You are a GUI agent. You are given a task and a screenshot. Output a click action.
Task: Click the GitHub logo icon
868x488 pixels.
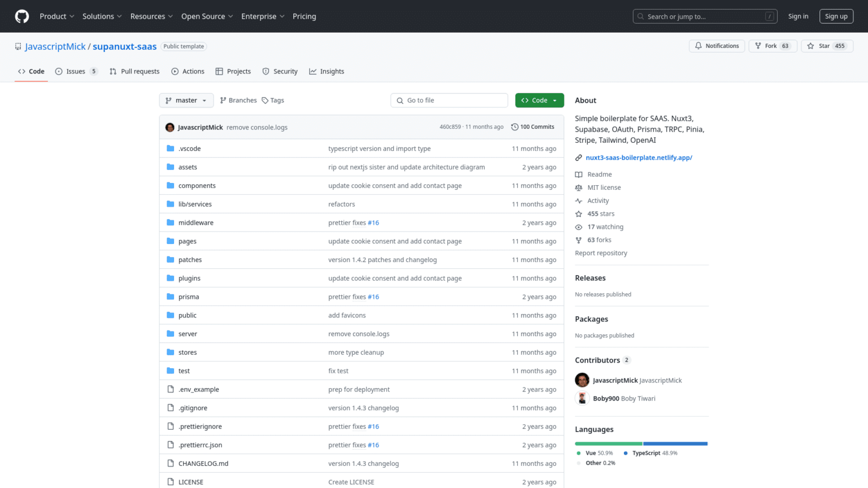pos(22,16)
